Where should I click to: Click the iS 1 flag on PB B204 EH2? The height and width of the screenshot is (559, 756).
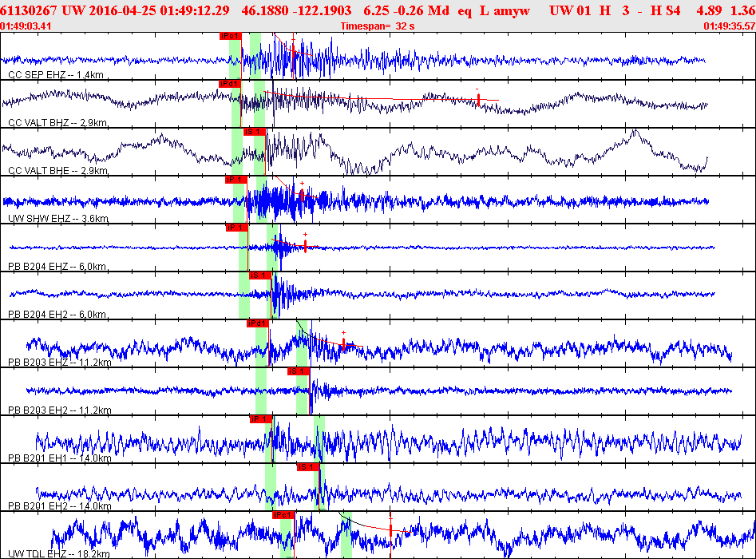click(260, 276)
